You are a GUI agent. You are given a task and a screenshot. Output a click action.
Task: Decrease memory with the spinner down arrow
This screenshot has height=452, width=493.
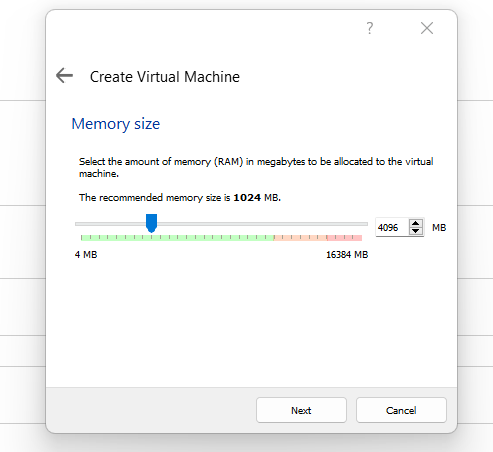[415, 231]
